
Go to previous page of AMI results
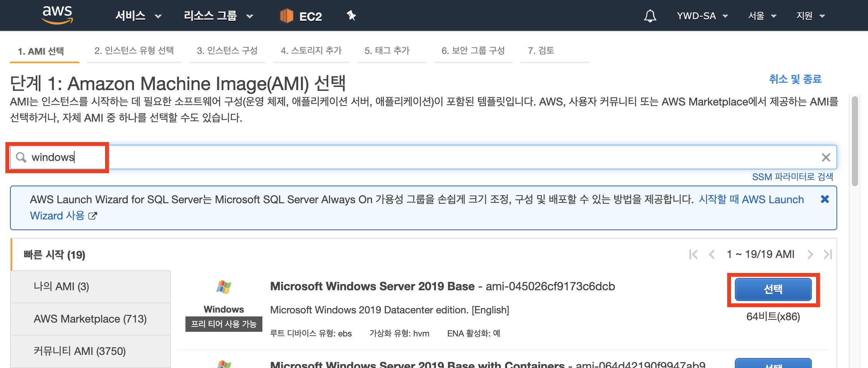711,254
